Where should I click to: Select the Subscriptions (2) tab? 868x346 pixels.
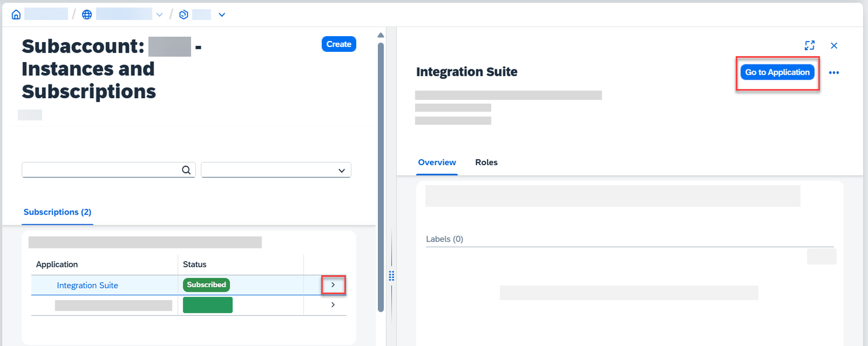coord(57,212)
